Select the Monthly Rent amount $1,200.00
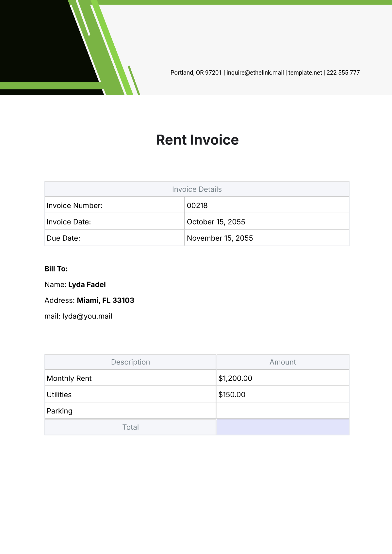The height and width of the screenshot is (554, 392). 235,378
